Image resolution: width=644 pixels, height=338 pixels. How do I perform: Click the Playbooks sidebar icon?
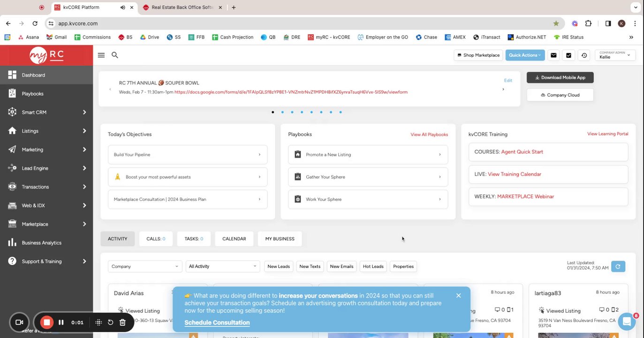click(x=12, y=93)
